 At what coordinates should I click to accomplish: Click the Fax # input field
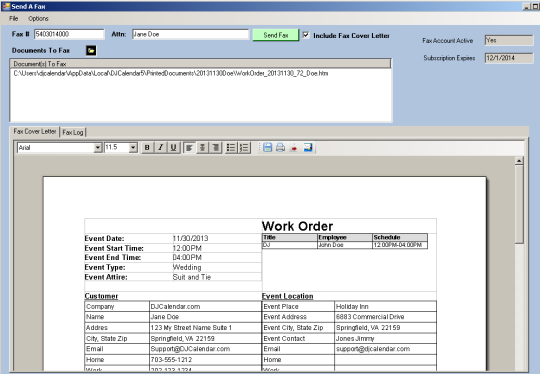coord(69,34)
